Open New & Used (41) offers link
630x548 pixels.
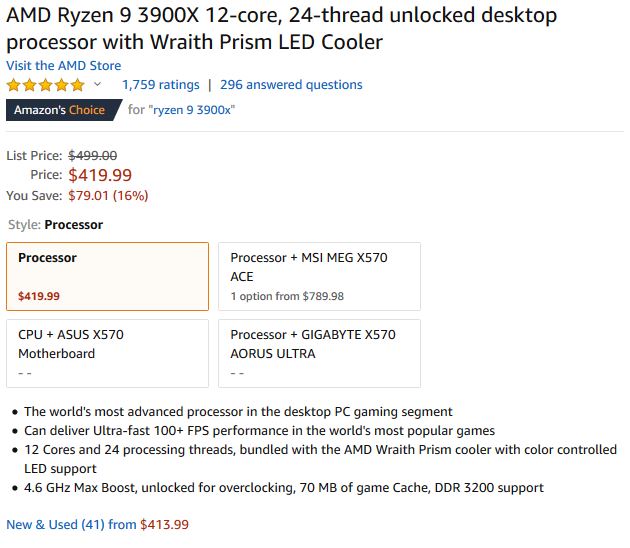click(72, 524)
